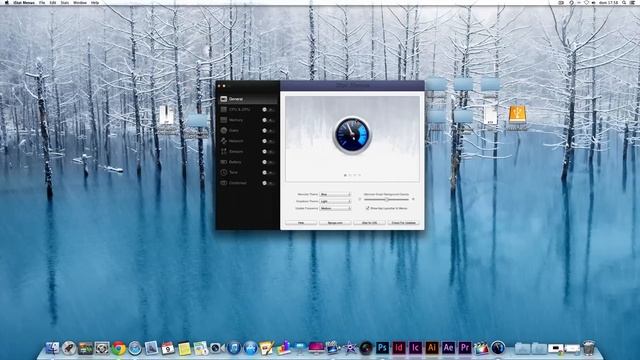
Task: Open iStat Menus gauge icon in Dock
Action: point(498,348)
